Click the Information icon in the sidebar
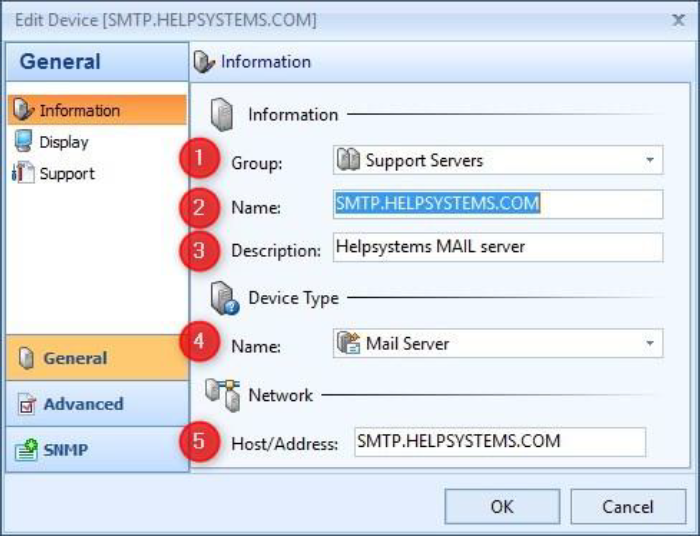Viewport: 700px width, 536px height. pos(23,110)
